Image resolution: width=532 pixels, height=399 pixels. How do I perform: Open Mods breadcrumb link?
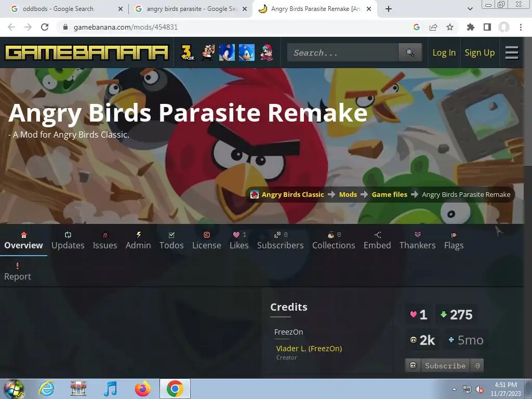[x=348, y=194]
